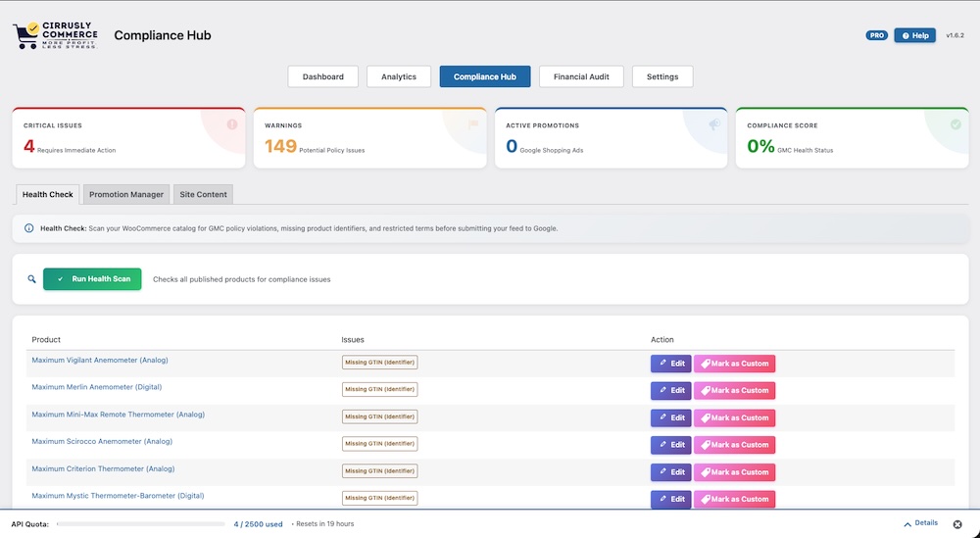Click the PRO badge
This screenshot has height=538, width=980.
pos(877,35)
